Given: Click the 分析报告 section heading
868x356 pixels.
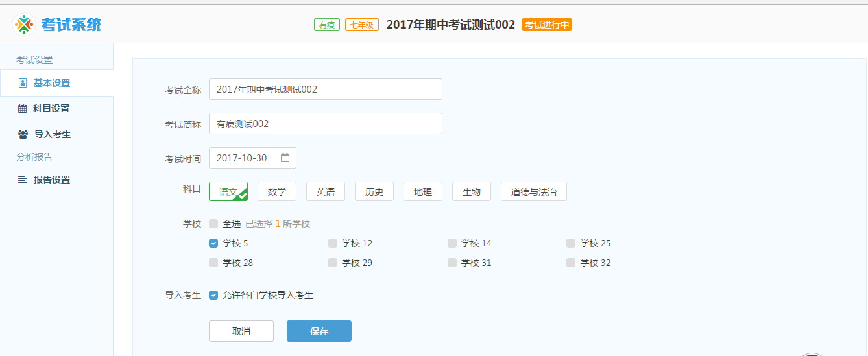Looking at the screenshot, I should [x=34, y=157].
